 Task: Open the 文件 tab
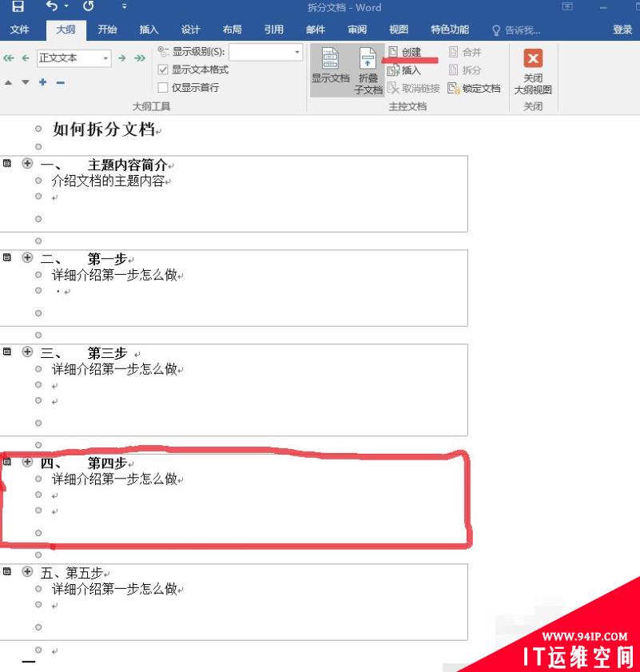pyautogui.click(x=19, y=30)
